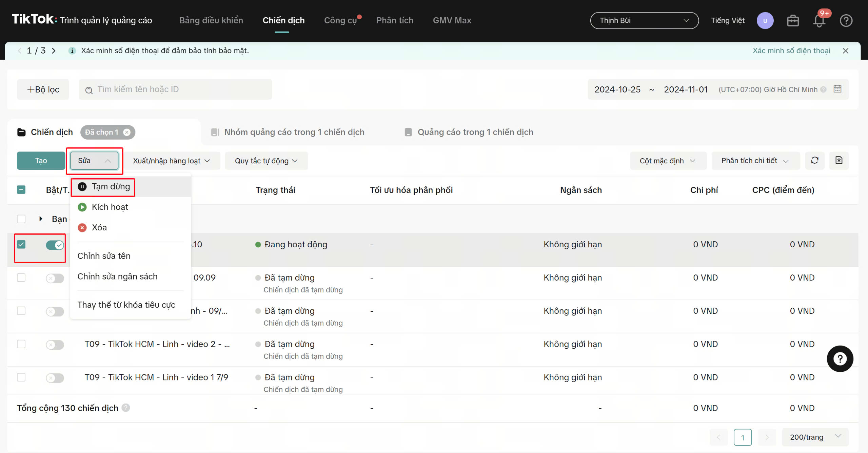Click the purple user avatar
This screenshot has height=453, width=868.
point(765,21)
